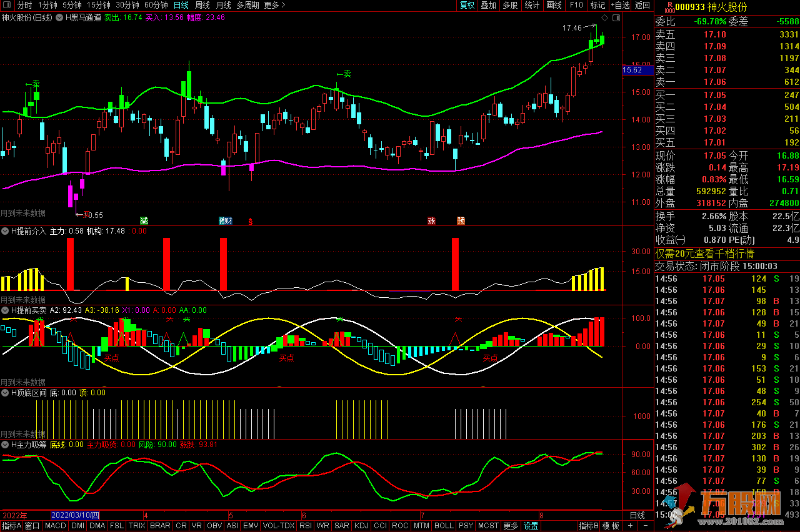Click the 卖一 17.06 order row
Screen dimensions: 800x532
pos(727,82)
